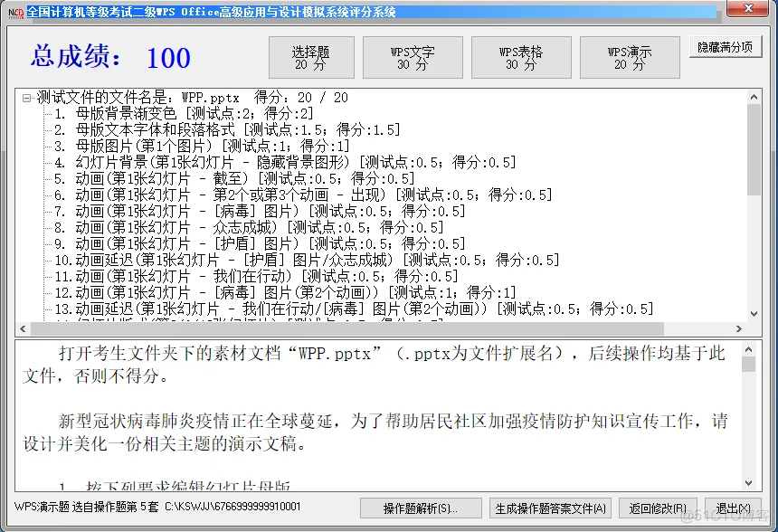Viewport: 778px width, 532px height.
Task: Click the paragraph starting 打开考生文件夹下的素材文档
Action: point(375,365)
